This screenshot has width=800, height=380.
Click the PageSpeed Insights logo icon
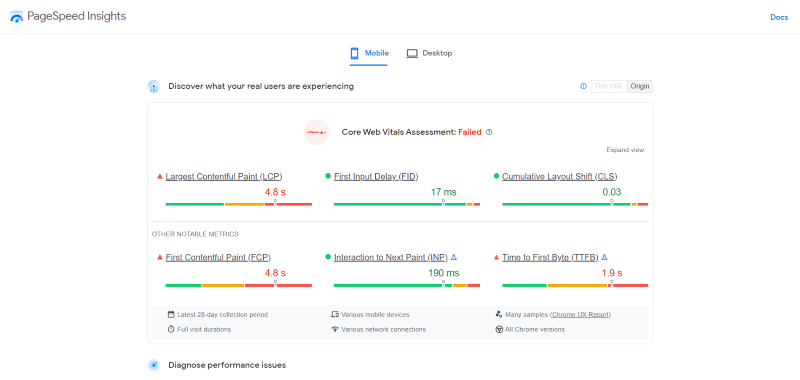point(17,16)
